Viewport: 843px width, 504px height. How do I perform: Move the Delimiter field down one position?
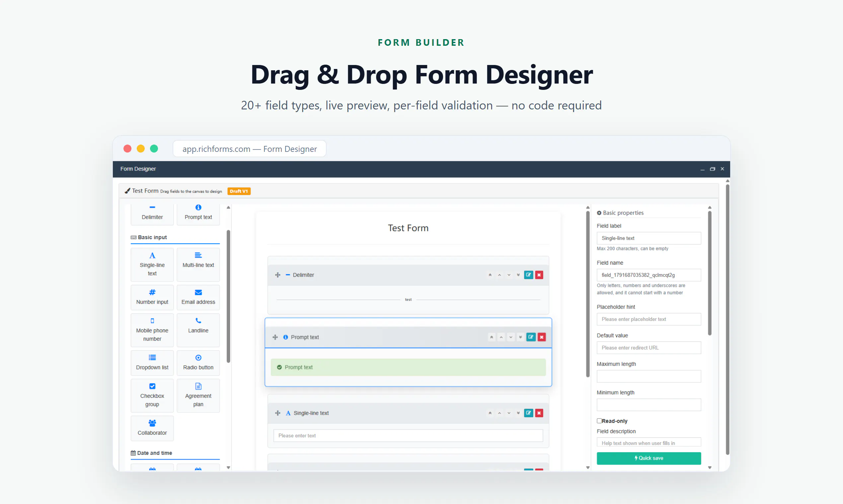[x=509, y=275]
